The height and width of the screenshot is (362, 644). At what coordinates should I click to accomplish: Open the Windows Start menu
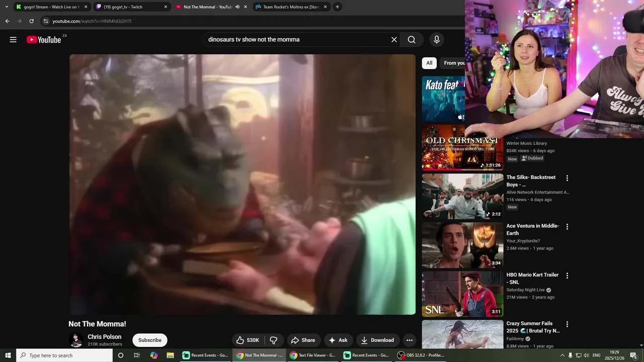click(8, 355)
